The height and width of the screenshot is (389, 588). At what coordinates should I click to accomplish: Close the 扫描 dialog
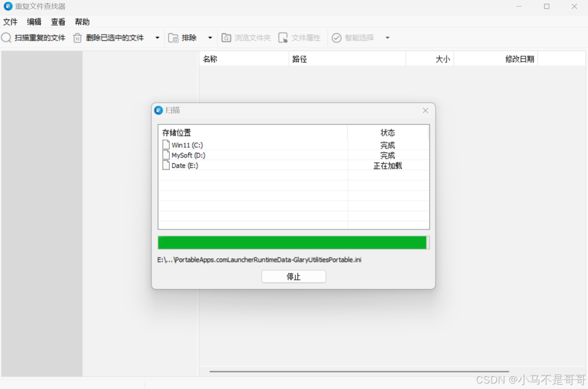coord(425,110)
